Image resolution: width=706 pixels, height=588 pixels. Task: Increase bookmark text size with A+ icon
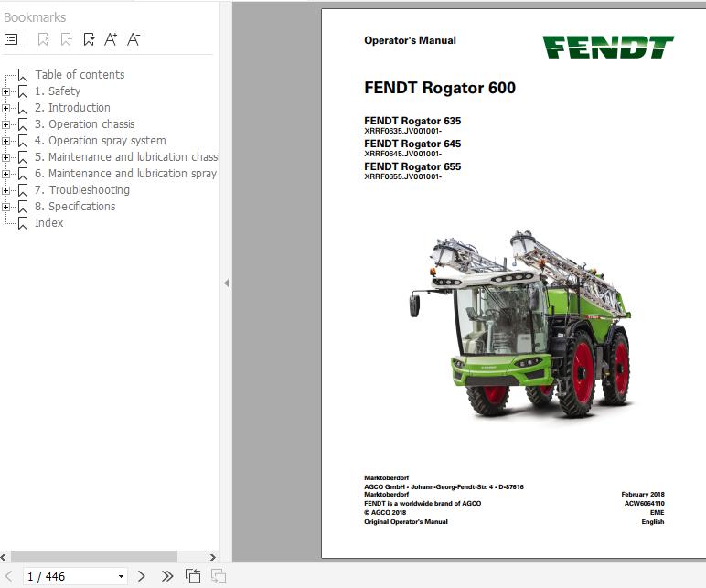coord(111,39)
